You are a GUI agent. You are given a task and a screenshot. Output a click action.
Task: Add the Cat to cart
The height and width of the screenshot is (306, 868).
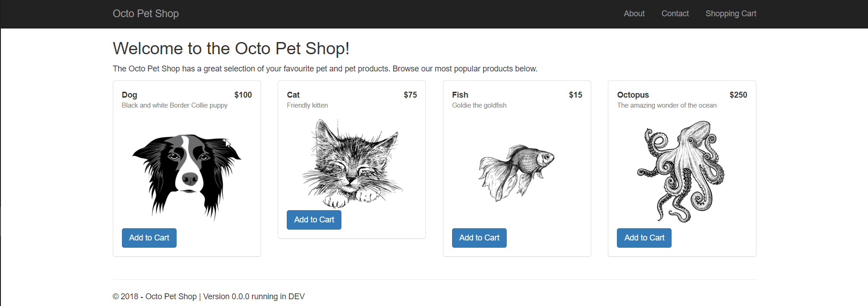[314, 220]
